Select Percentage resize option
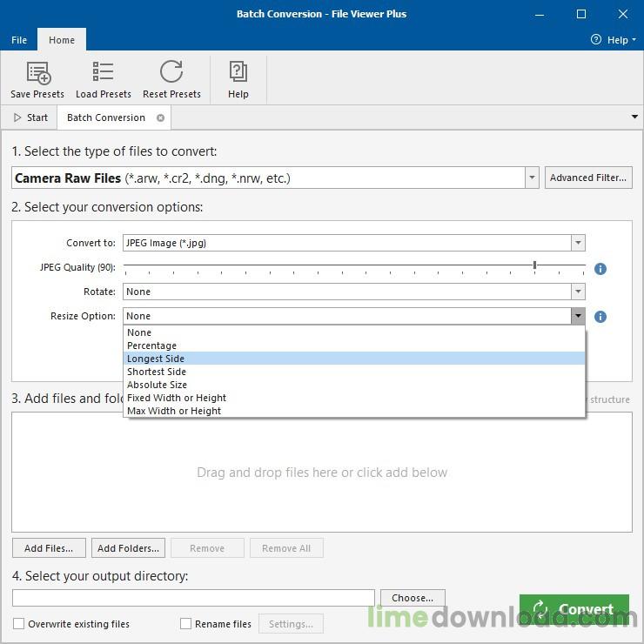 point(354,345)
